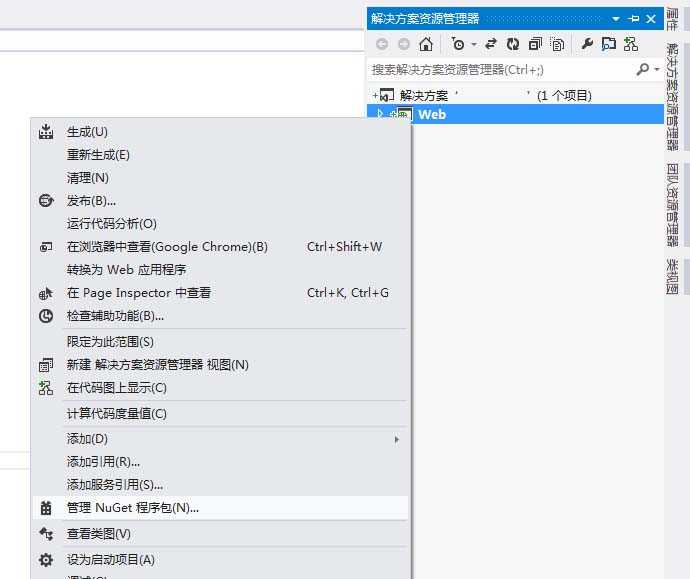Click the build icon beside 生成(U)

click(x=46, y=132)
